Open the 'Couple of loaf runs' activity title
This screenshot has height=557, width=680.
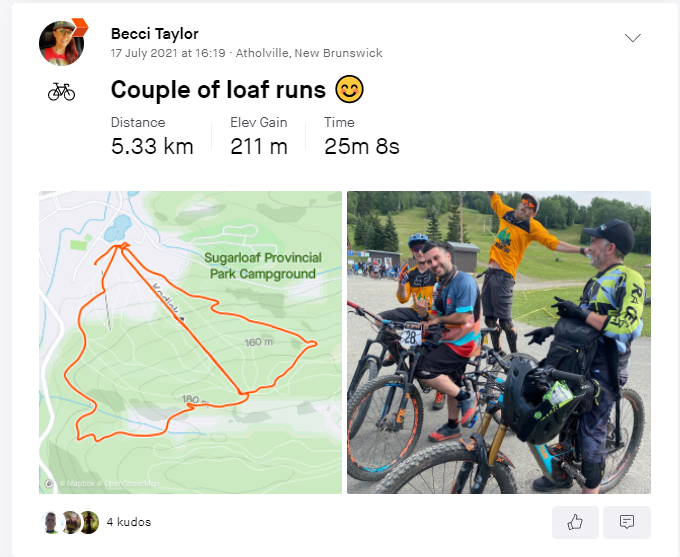218,90
